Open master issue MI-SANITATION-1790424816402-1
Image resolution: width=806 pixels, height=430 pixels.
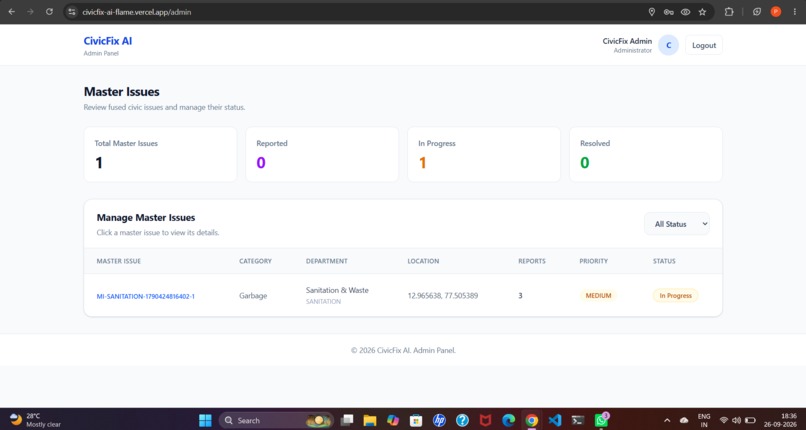pyautogui.click(x=145, y=296)
